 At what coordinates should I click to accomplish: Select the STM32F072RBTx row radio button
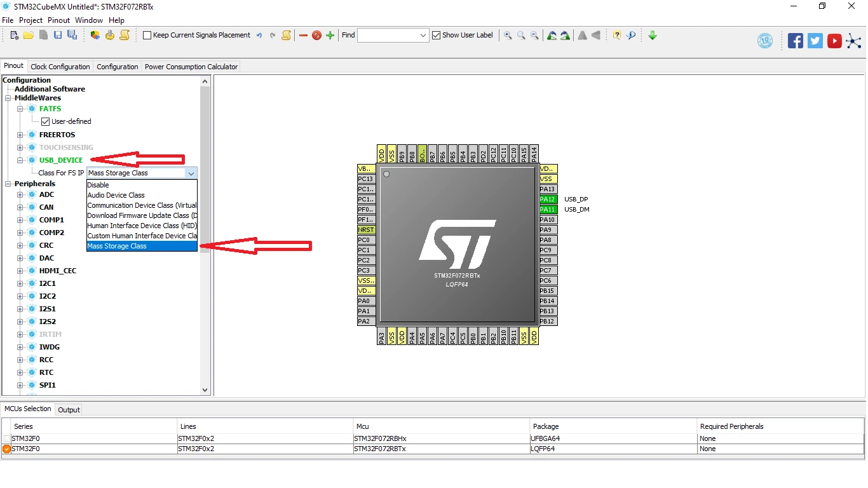(x=7, y=449)
